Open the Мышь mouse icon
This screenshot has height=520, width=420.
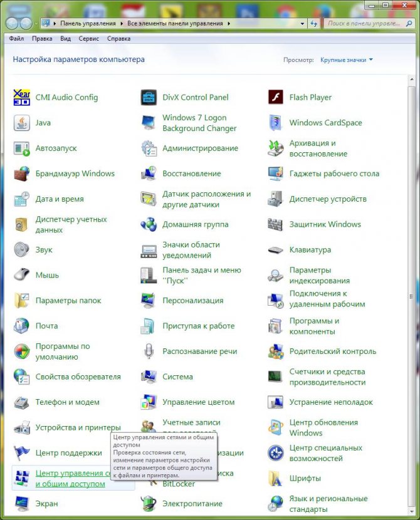(21, 275)
